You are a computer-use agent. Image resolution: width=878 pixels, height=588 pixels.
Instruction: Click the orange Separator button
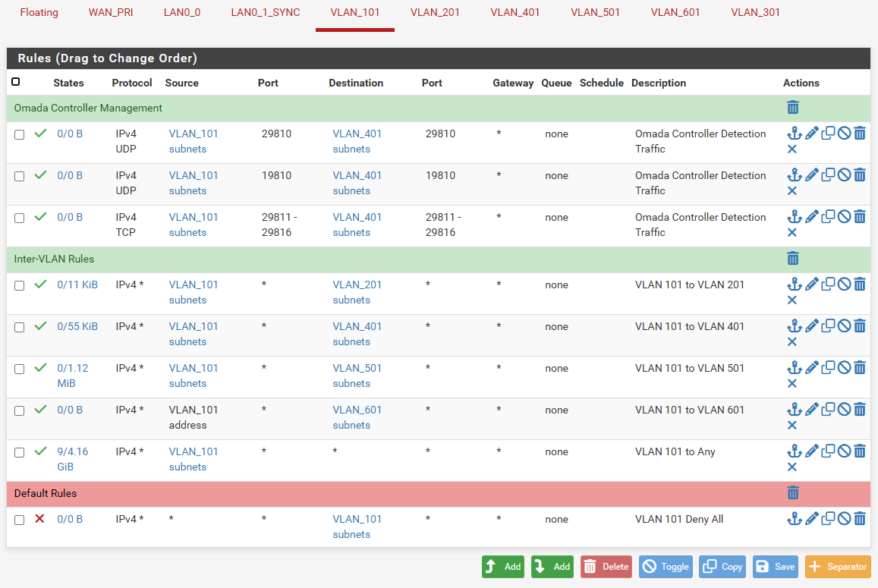[x=838, y=567]
